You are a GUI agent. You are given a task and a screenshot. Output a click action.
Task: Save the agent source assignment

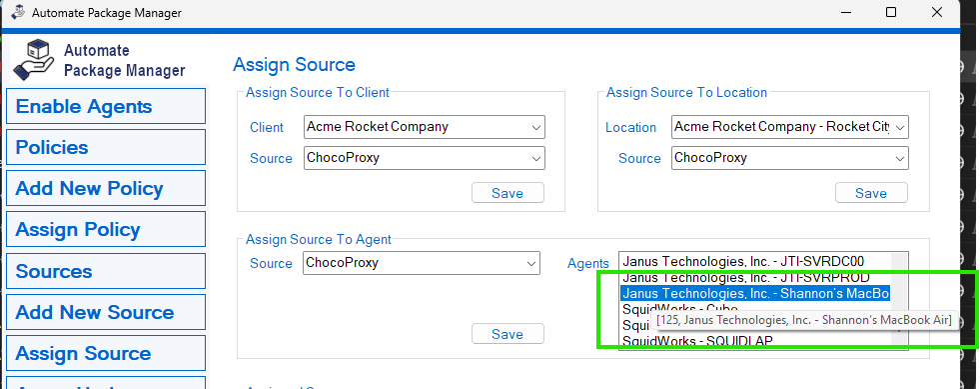click(507, 334)
